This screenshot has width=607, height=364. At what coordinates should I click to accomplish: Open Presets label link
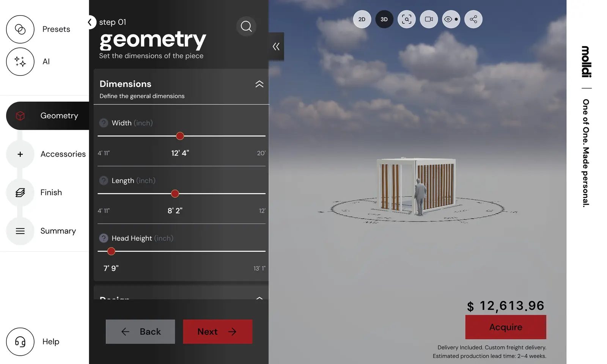[x=56, y=29]
